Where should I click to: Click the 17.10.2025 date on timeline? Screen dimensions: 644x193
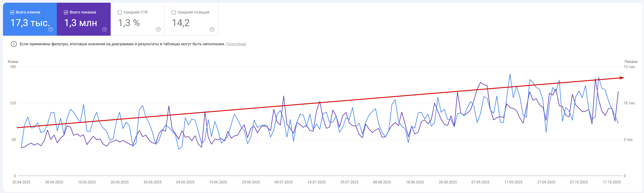[x=612, y=182]
